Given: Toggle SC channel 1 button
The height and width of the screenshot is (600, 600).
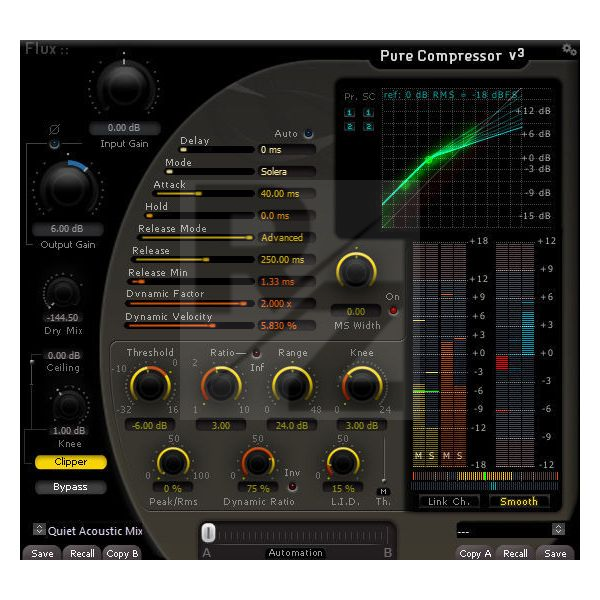Looking at the screenshot, I should click(x=368, y=112).
